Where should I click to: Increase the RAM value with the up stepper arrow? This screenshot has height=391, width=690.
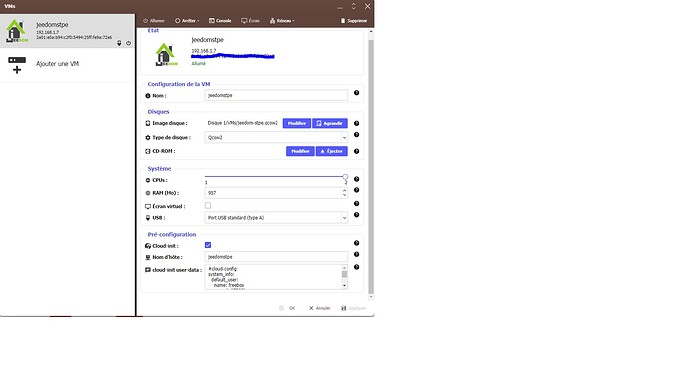(x=344, y=190)
